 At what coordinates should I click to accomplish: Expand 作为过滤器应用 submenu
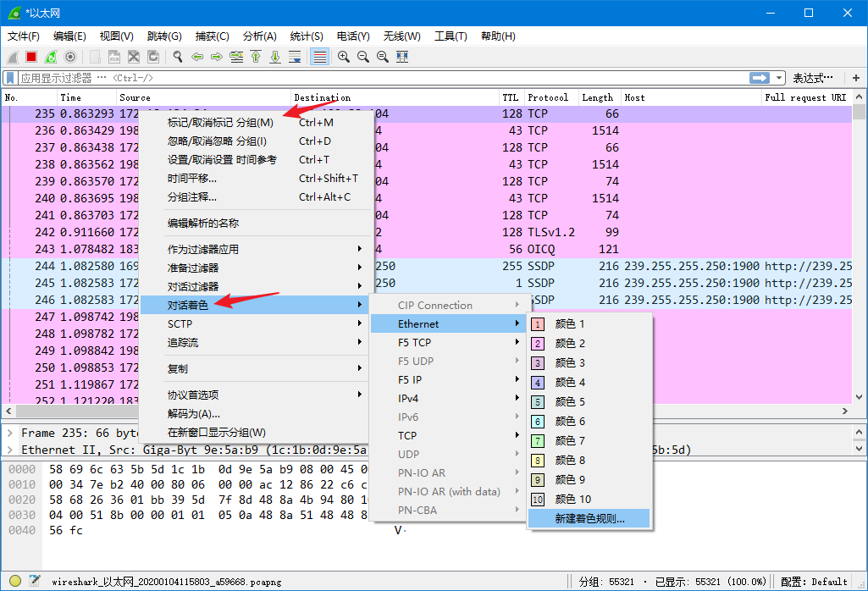click(255, 250)
